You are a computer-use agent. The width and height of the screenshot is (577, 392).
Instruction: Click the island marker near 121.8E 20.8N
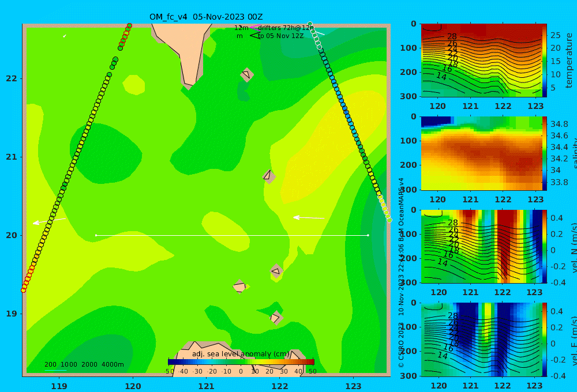pos(269,176)
